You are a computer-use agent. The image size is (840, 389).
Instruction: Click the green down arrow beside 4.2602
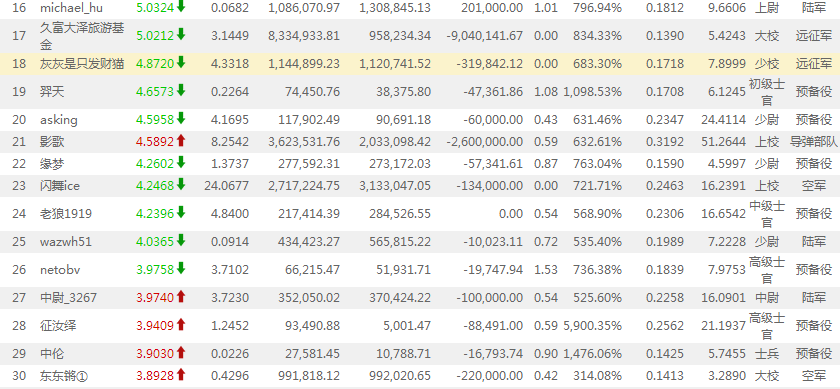pyautogui.click(x=181, y=163)
